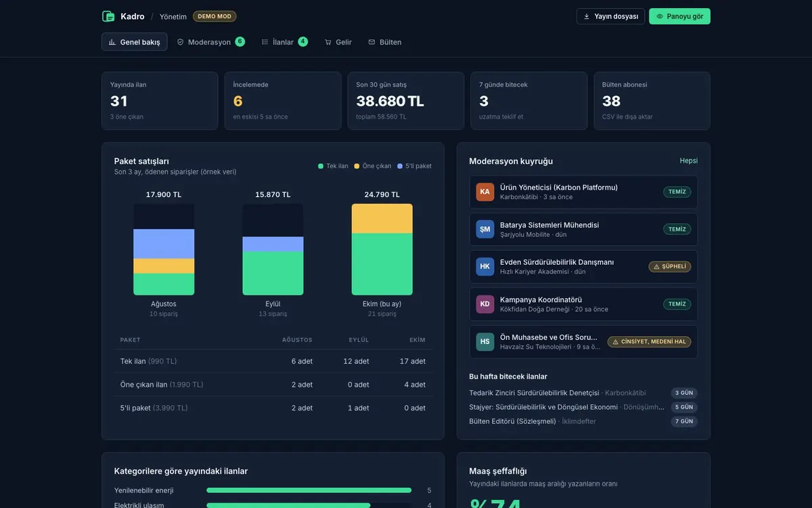Open the "Bülten Editörü (Sözleşmeli)" listing

coord(513,421)
